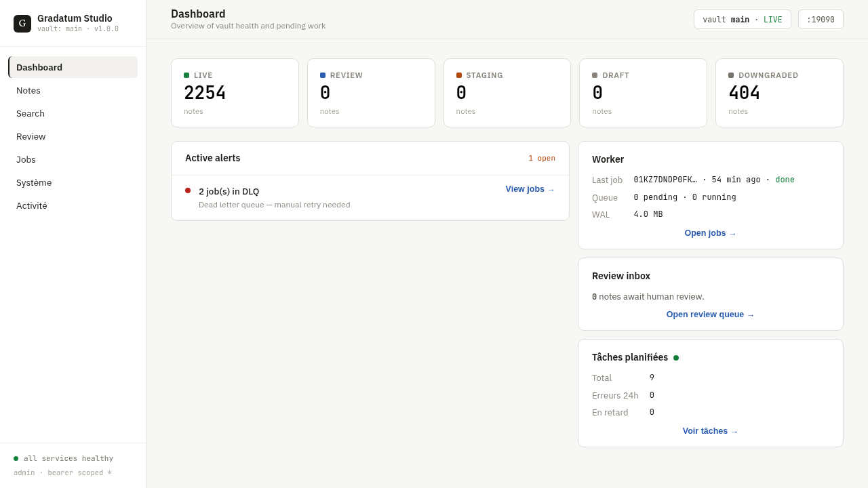Go to Notes in the sidebar

click(73, 90)
